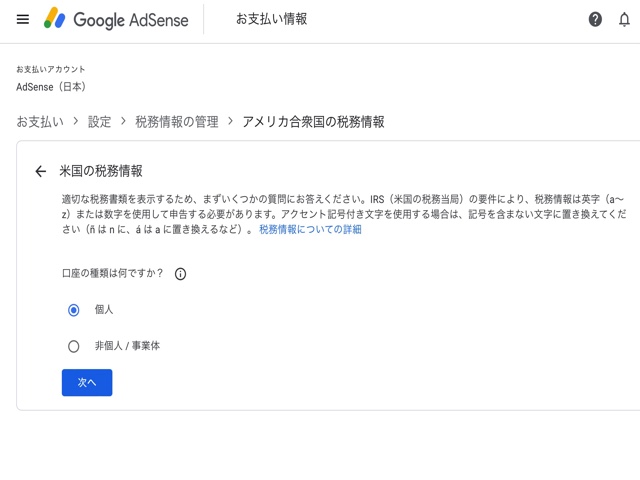Select the 個人 radio button

coord(73,310)
